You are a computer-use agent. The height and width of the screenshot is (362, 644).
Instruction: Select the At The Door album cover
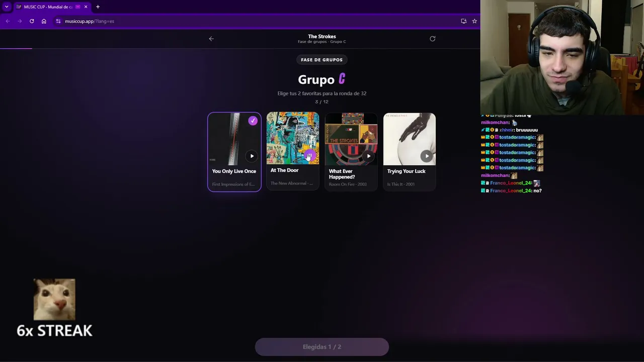293,139
